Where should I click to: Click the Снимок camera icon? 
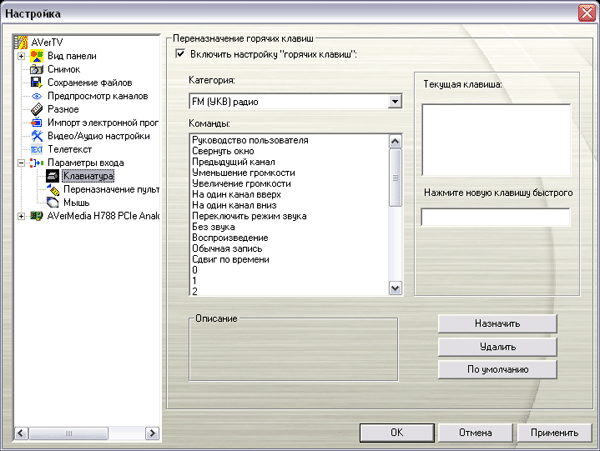click(x=37, y=69)
